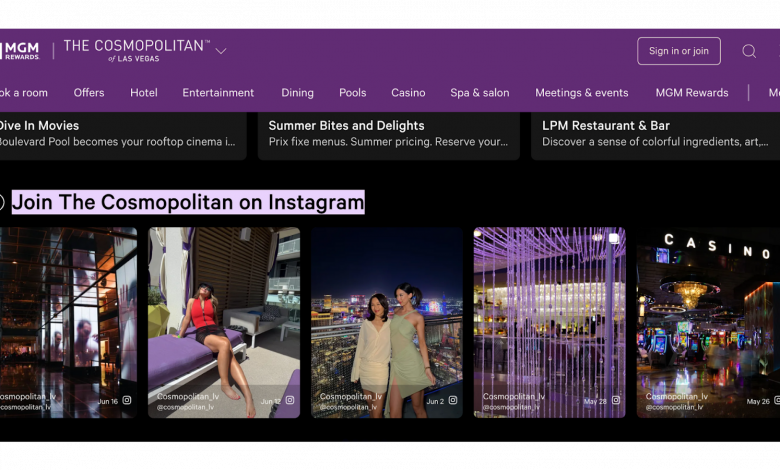Screen dimensions: 780x470
Task: Open The Cosmopolitan of Las Vegas logo link
Action: click(x=137, y=51)
